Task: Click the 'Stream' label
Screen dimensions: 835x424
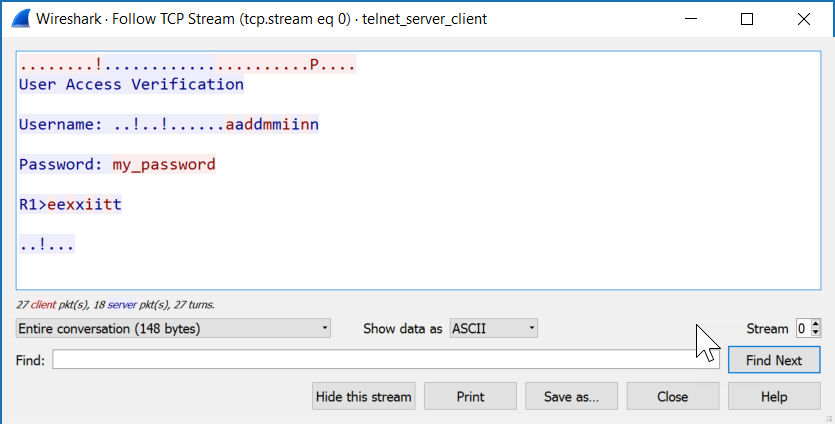Action: click(767, 329)
